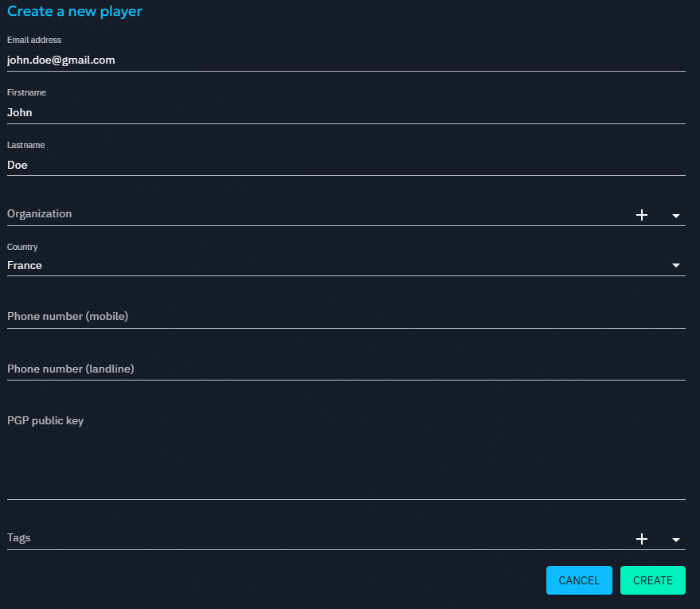The height and width of the screenshot is (609, 700).
Task: Click the 'Country' field label
Action: coord(22,247)
